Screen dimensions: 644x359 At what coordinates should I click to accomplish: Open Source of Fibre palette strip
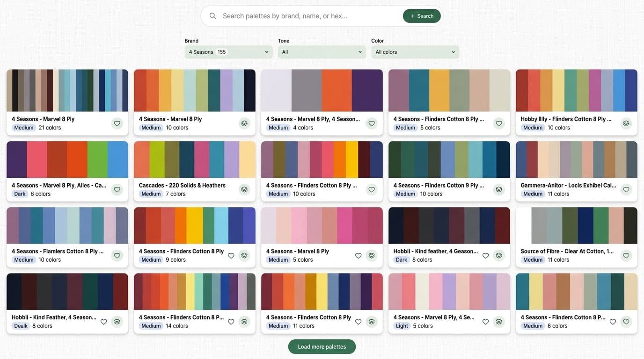[577, 226]
